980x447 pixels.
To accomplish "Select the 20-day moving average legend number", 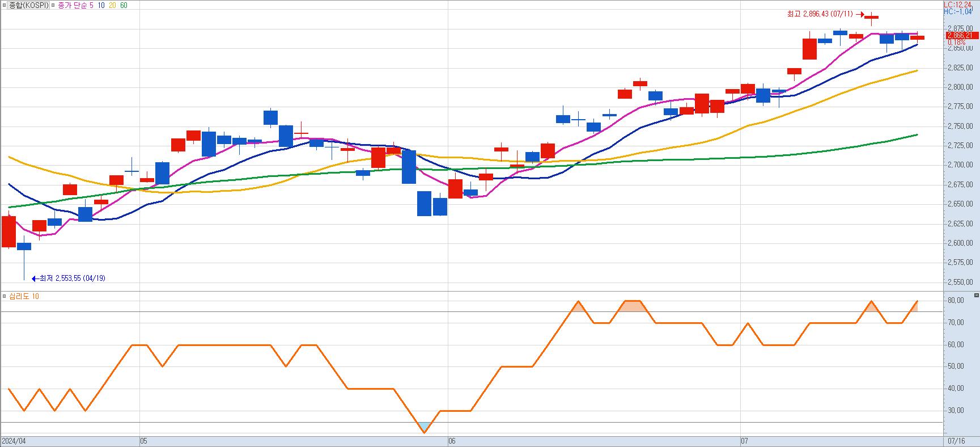I will point(112,5).
